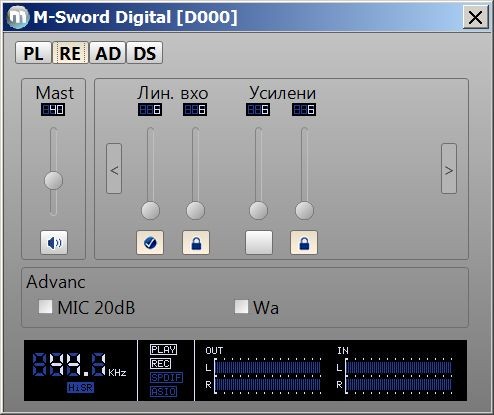Screen dimensions: 494x415
Task: Toggle the Лин. вхо channel lock icon
Action: (196, 243)
